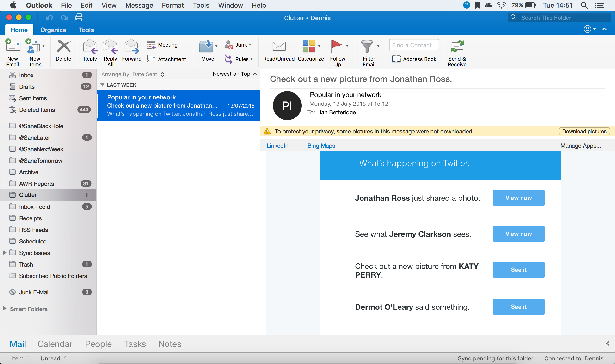
Task: Click the Download pictures button
Action: pos(584,131)
